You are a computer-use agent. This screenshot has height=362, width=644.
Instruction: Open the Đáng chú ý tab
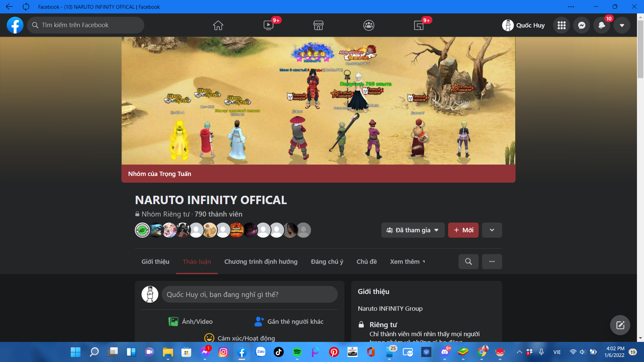[327, 261]
